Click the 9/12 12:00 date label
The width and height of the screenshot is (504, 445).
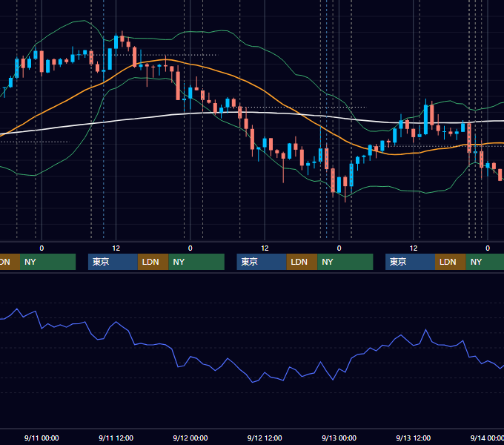tap(265, 438)
